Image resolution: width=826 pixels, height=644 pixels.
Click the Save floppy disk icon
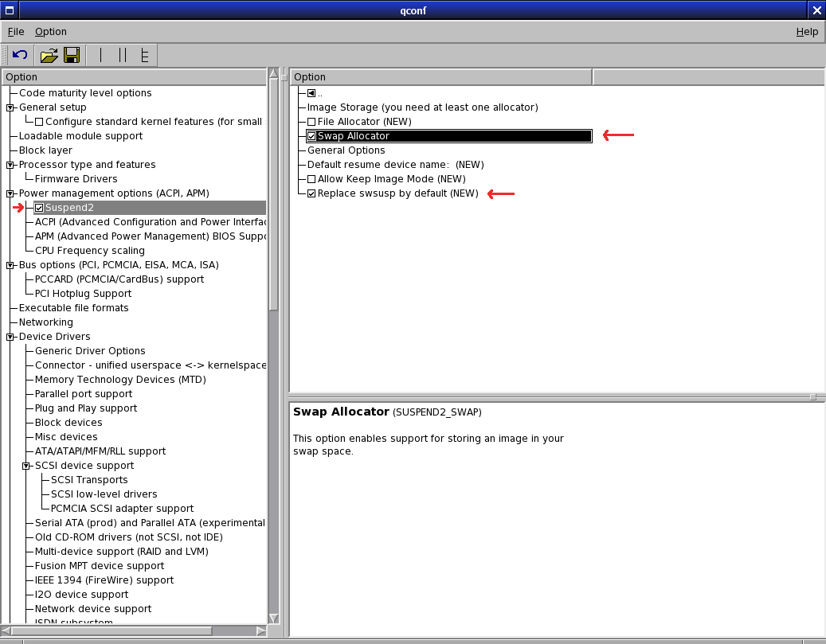(x=72, y=55)
